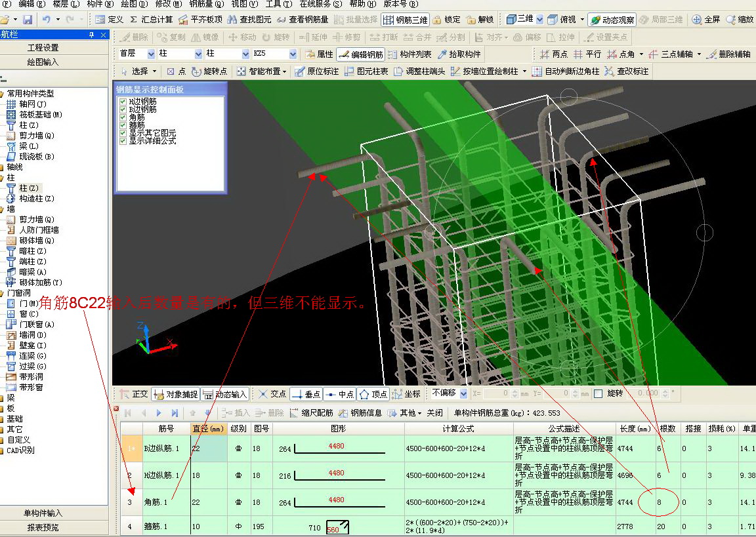Image resolution: width=756 pixels, height=537 pixels.
Task: Click 原位标注 in-place annotation tool
Action: click(317, 71)
